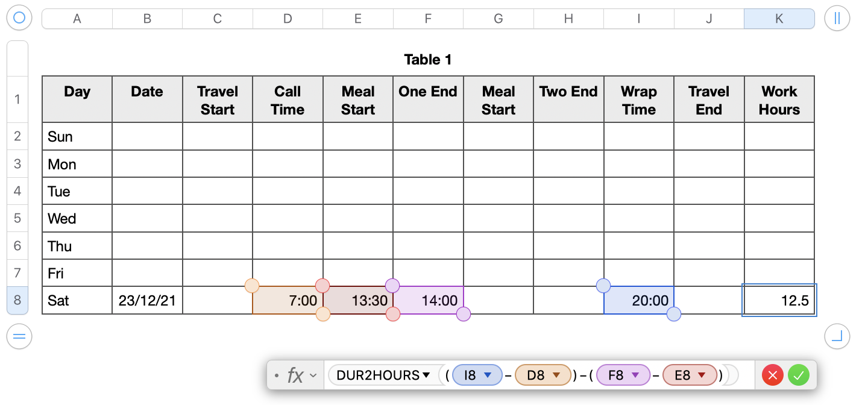Click the formula editor drag dot

(277, 375)
